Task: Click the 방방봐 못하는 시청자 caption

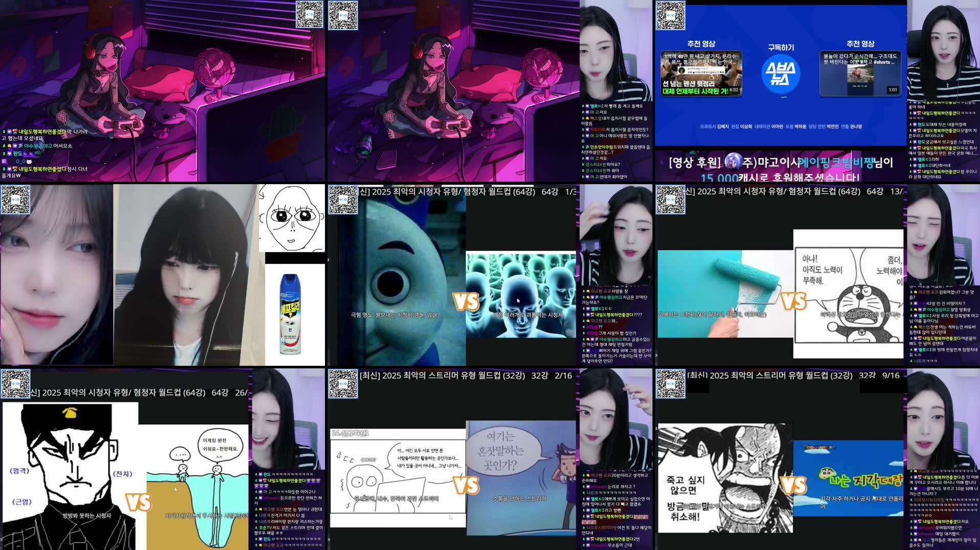Action: coord(86,516)
